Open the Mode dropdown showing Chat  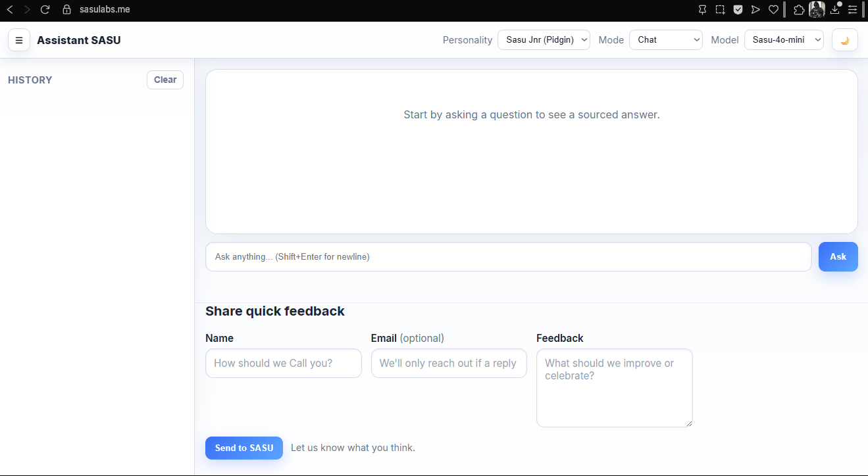point(665,40)
